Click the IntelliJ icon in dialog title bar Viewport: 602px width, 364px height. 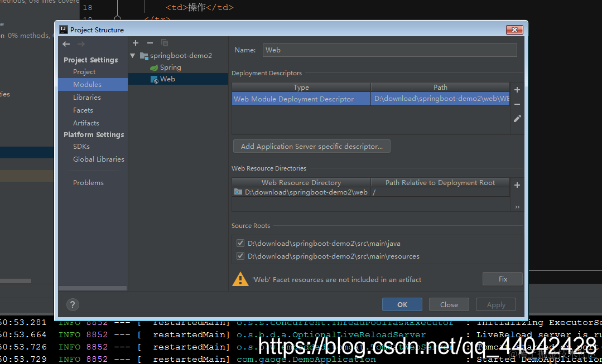coord(64,30)
